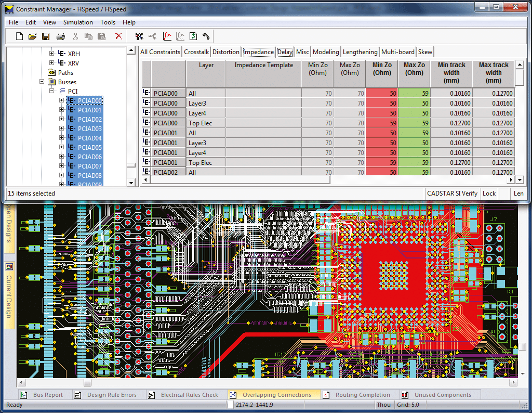Switch to the Lengthening tab
532x413 pixels.
coord(360,52)
